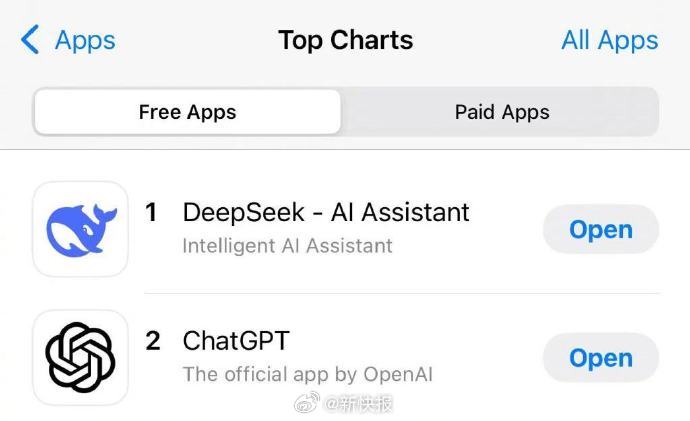Viewport: 690px width, 421px height.
Task: Open the ChatGPT app with its Open button
Action: click(601, 358)
